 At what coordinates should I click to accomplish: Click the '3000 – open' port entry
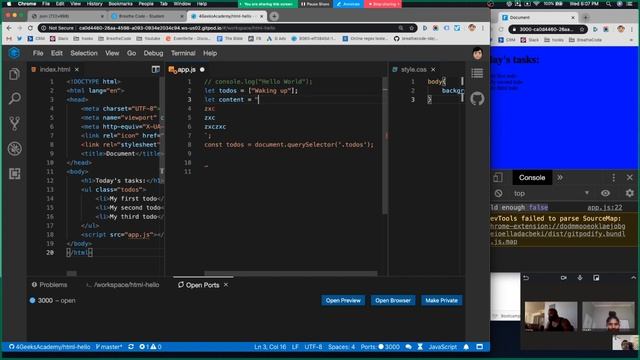click(x=53, y=300)
